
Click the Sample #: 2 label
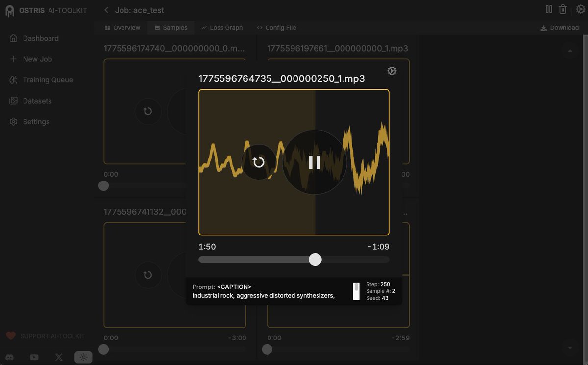tap(381, 291)
